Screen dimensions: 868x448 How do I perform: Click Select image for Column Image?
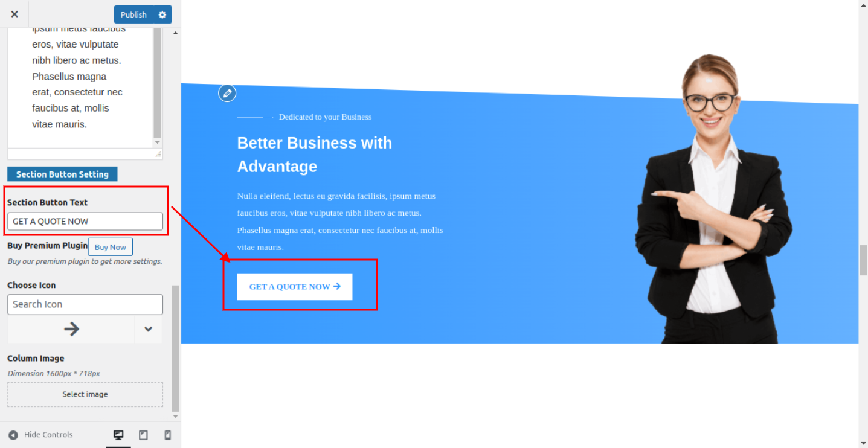pyautogui.click(x=85, y=394)
